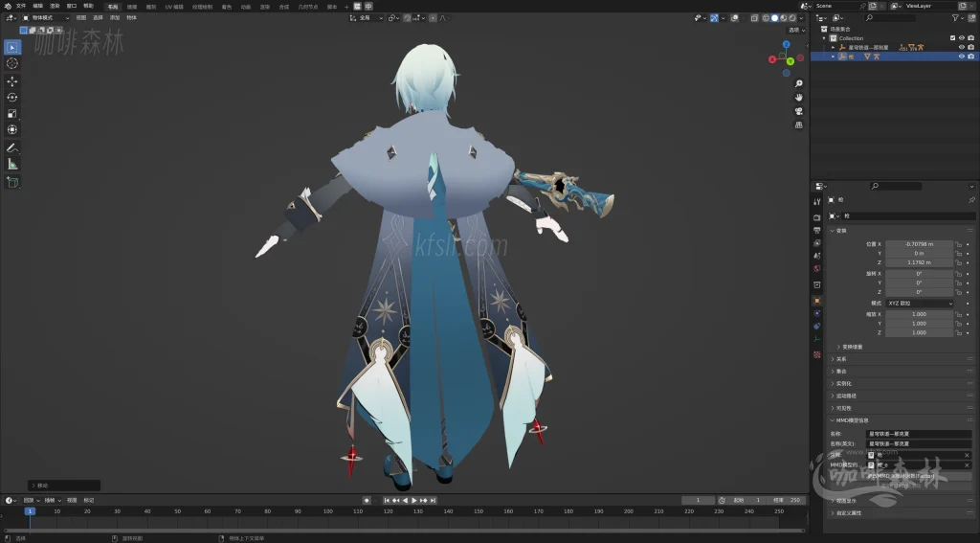Select the Rotate tool in the left toolbar
Viewport: 980px width, 543px height.
point(11,97)
